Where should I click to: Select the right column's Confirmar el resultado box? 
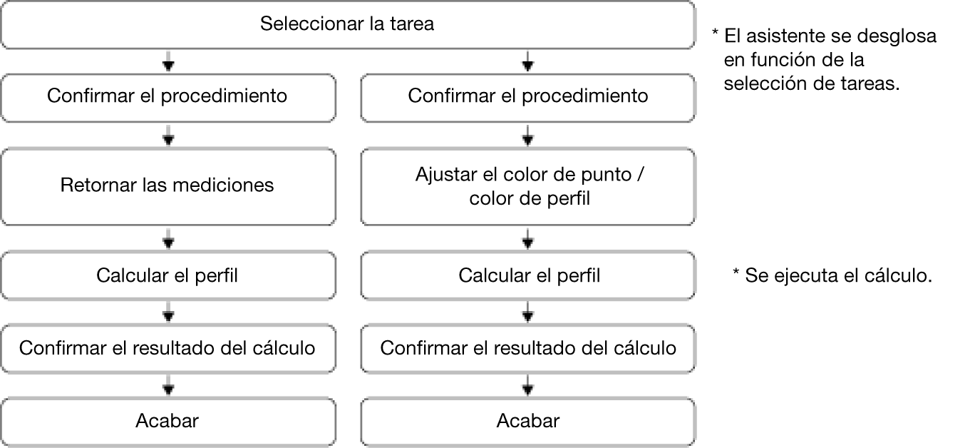528,348
